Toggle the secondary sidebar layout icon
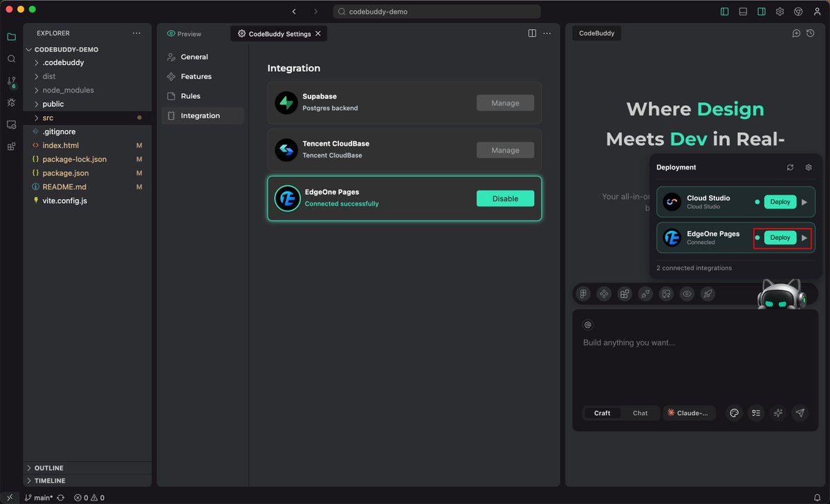830x504 pixels. tap(762, 11)
